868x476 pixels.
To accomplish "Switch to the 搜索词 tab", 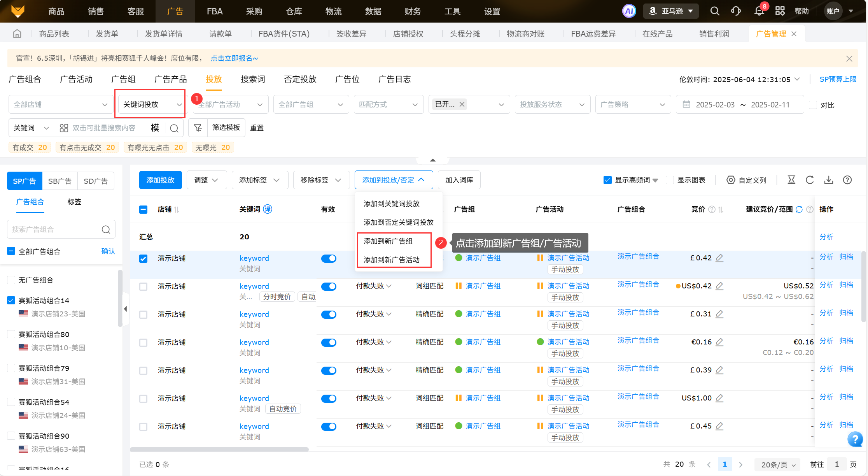I will [253, 79].
